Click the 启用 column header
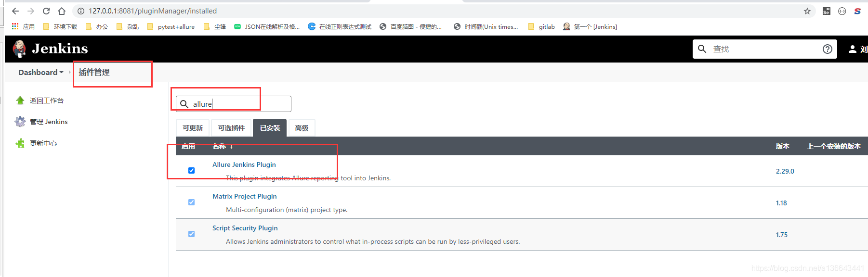 point(188,146)
